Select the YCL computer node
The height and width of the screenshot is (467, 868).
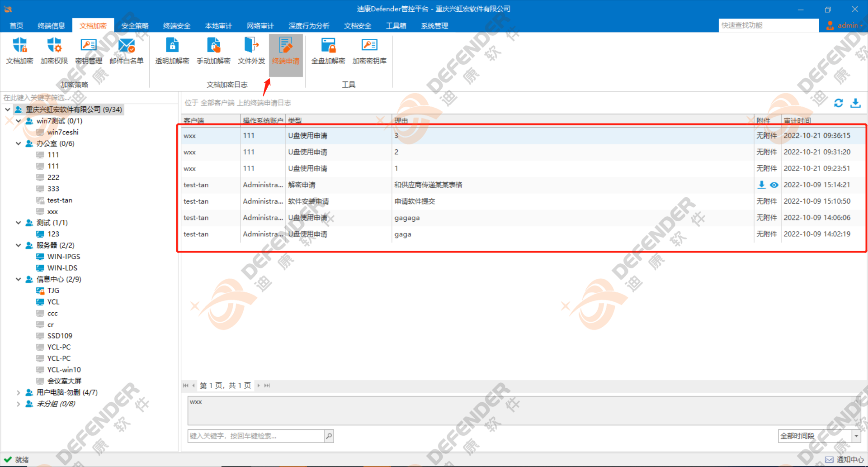tap(53, 302)
